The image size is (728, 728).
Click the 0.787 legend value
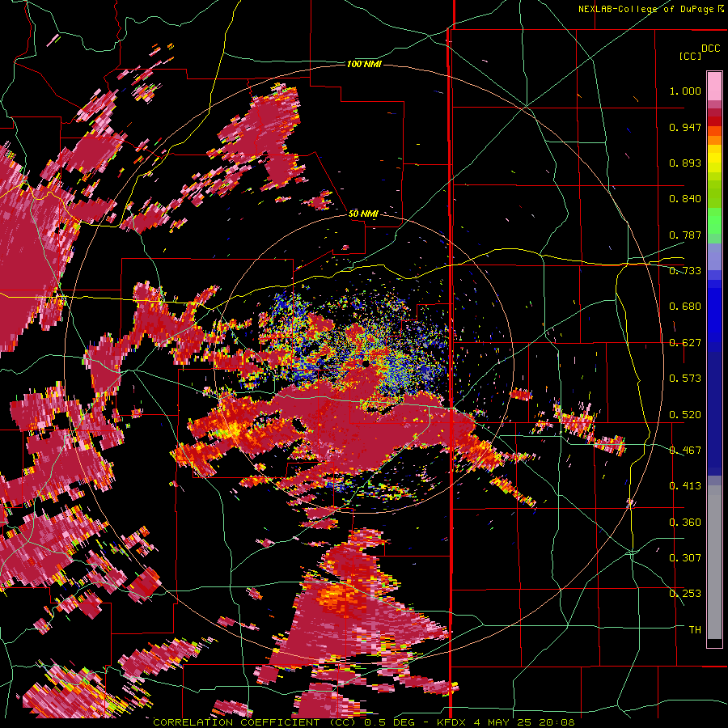point(685,235)
